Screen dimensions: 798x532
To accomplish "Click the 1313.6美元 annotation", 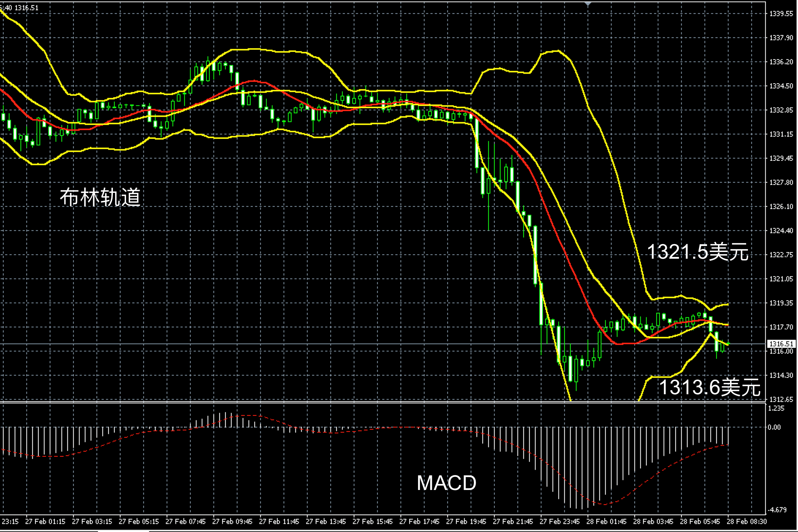I will [x=709, y=387].
